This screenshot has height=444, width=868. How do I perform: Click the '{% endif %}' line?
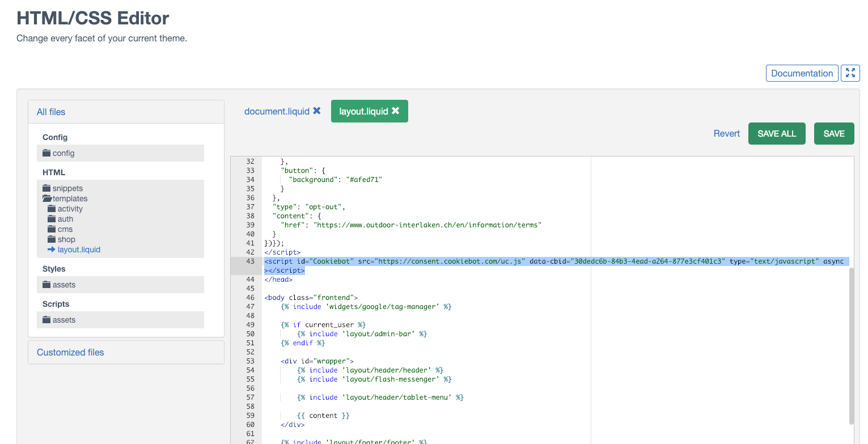303,343
